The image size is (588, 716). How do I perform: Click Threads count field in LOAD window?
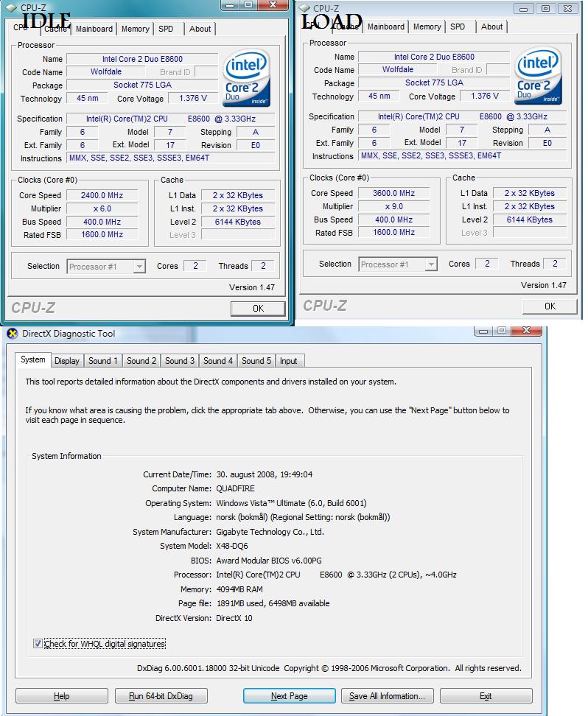[x=555, y=264]
